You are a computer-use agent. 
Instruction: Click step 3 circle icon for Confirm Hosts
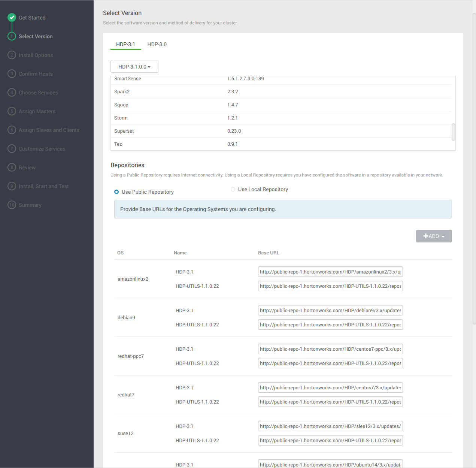(12, 73)
